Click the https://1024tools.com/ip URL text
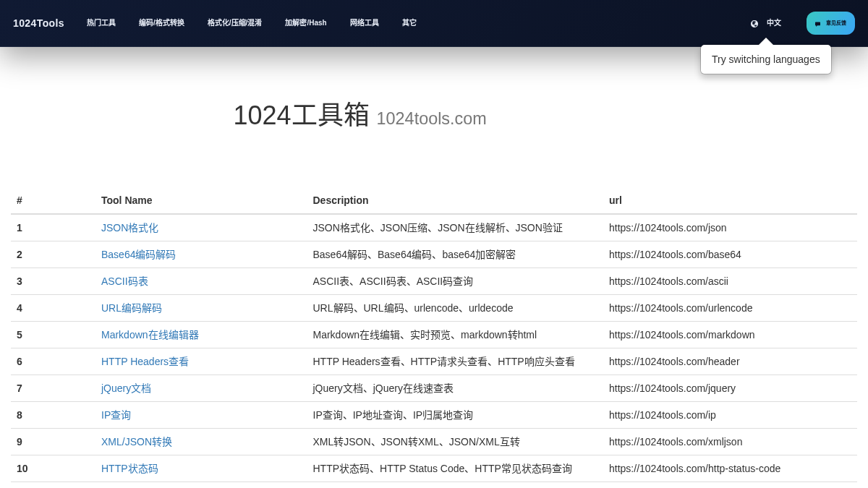This screenshot has width=868, height=488. click(663, 415)
